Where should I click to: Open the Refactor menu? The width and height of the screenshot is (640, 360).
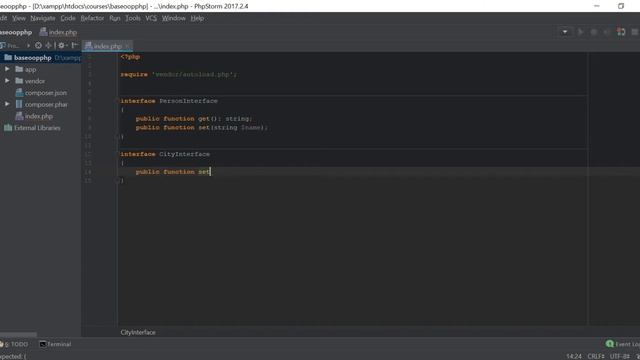point(92,18)
